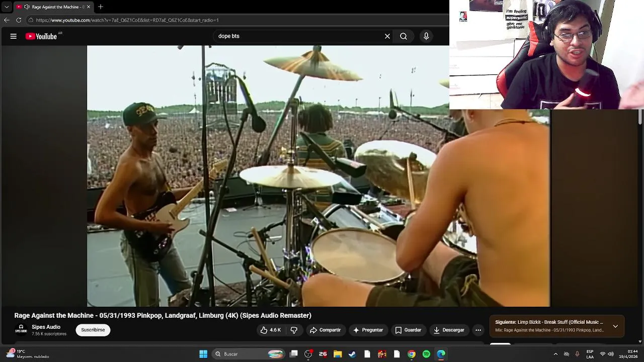644x362 pixels.
Task: Click the tray microphone icon
Action: pyautogui.click(x=577, y=354)
